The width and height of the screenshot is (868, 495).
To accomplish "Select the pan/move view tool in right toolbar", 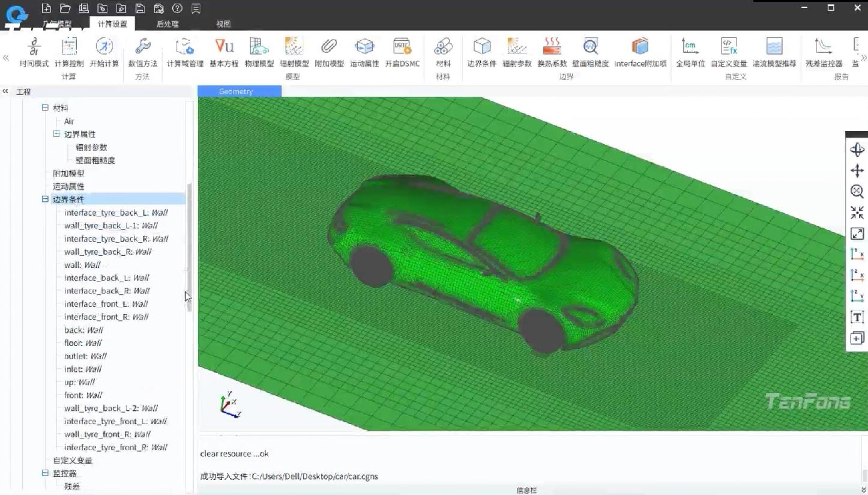I will point(857,171).
